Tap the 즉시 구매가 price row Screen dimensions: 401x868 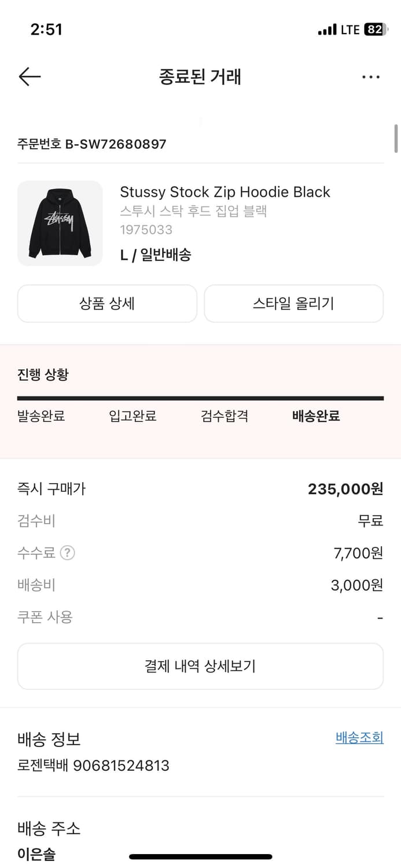click(x=200, y=488)
